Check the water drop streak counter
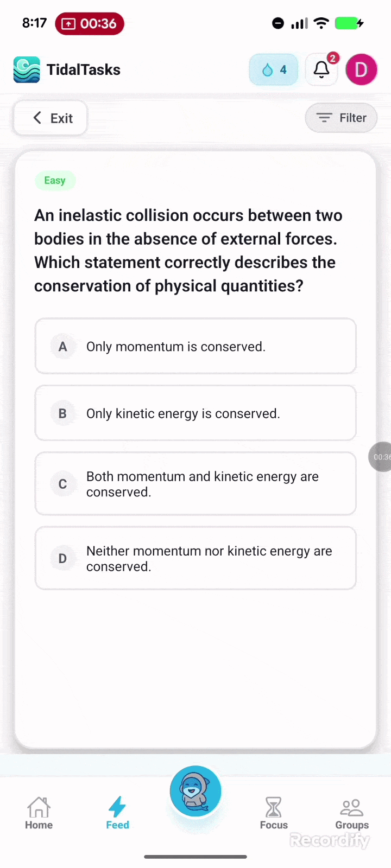The image size is (391, 868). 273,69
